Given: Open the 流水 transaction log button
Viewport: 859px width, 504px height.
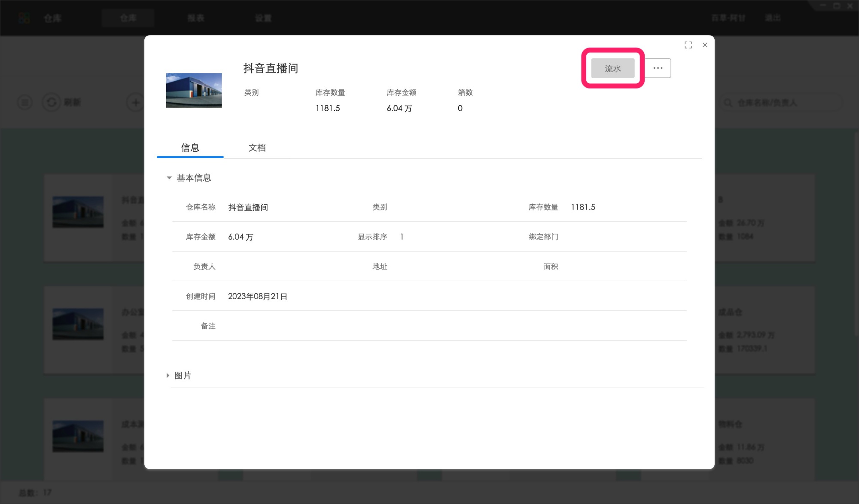Looking at the screenshot, I should coord(612,68).
